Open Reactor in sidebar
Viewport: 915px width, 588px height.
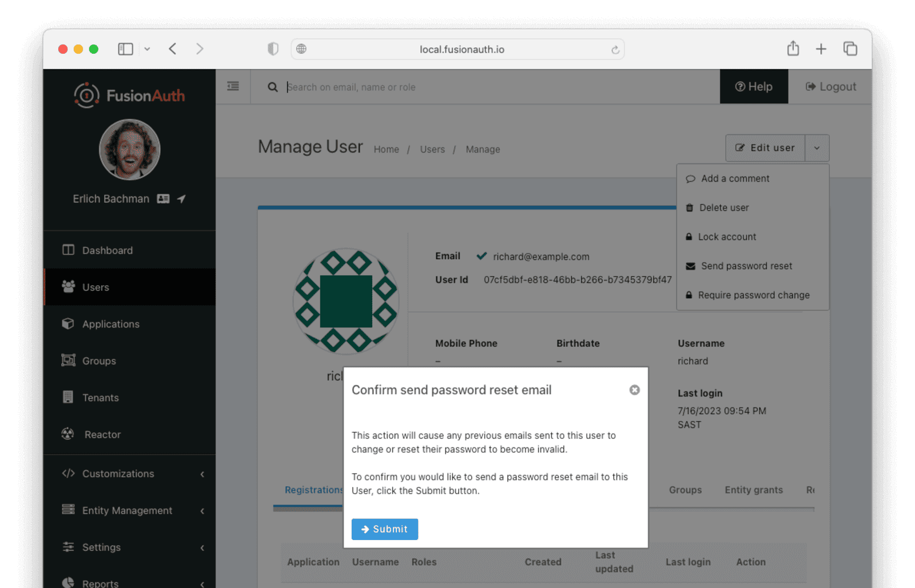[130, 434]
